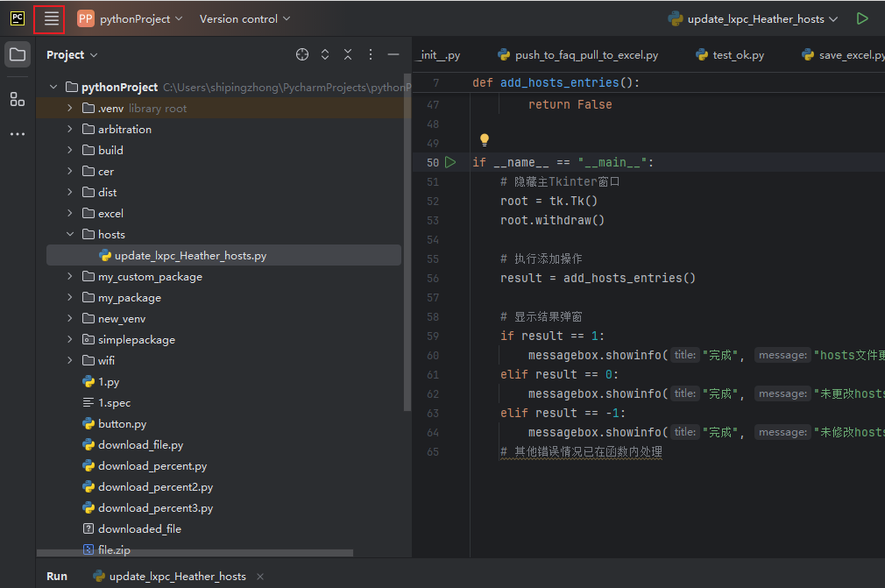Open the Structure tool window icon

(18, 99)
